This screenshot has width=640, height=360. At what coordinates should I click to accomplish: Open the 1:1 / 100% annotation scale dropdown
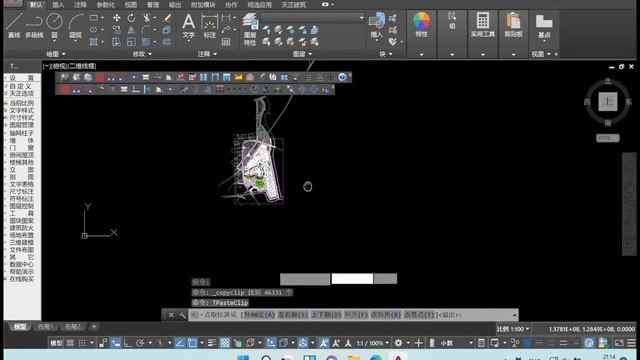coord(373,343)
